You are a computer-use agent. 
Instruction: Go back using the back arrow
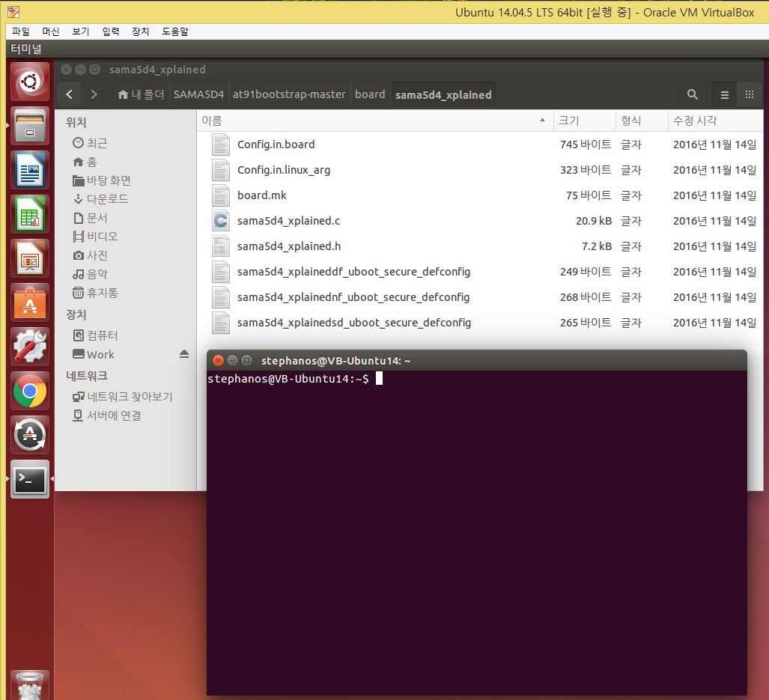point(70,94)
